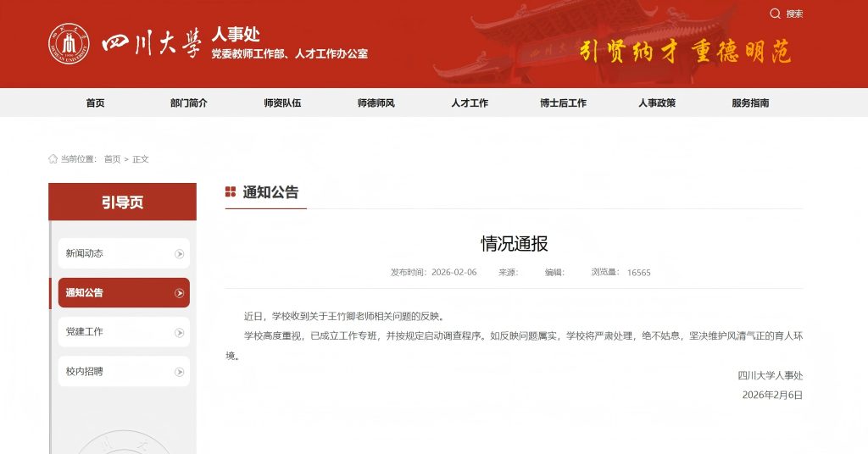Select 新闻动态 in the sidebar
The width and height of the screenshot is (868, 454).
124,253
